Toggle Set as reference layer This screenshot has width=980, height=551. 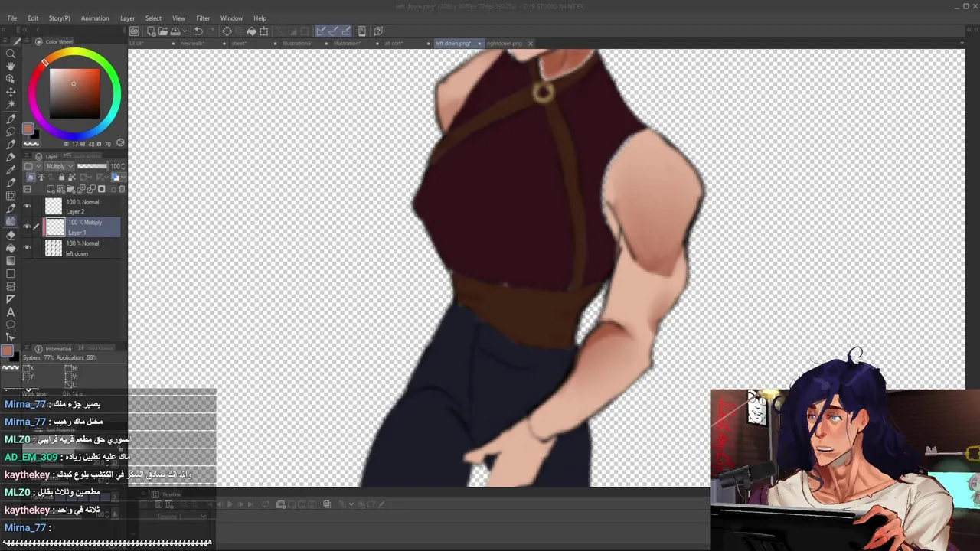point(41,178)
